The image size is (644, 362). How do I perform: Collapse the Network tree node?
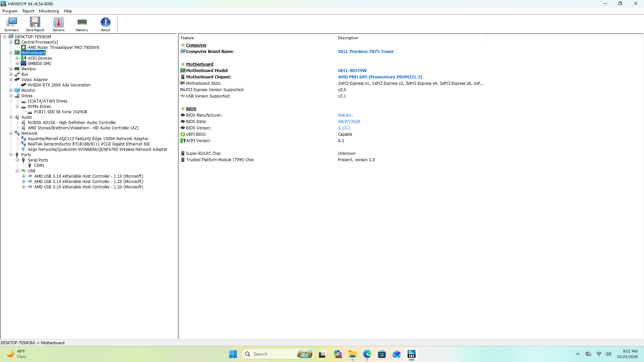11,133
